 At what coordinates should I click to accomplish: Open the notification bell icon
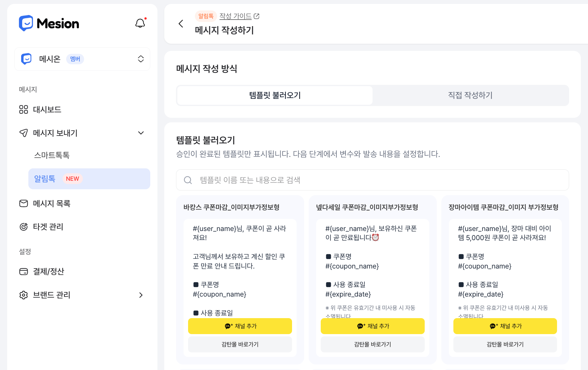pyautogui.click(x=140, y=23)
